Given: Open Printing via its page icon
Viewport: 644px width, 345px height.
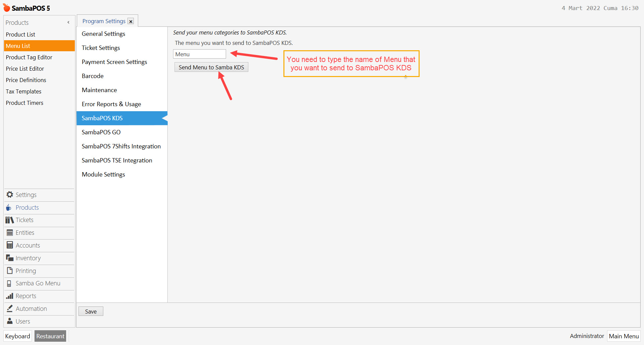Looking at the screenshot, I should (x=9, y=271).
